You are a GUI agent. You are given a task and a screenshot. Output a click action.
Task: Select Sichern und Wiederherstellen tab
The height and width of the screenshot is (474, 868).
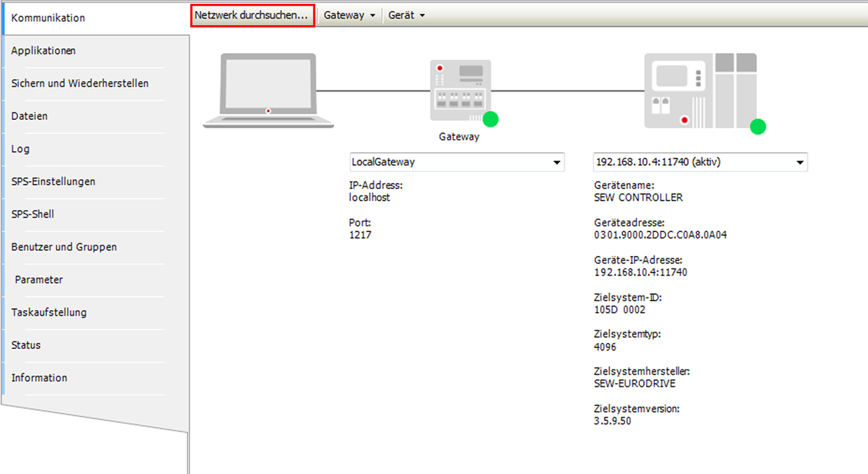80,83
